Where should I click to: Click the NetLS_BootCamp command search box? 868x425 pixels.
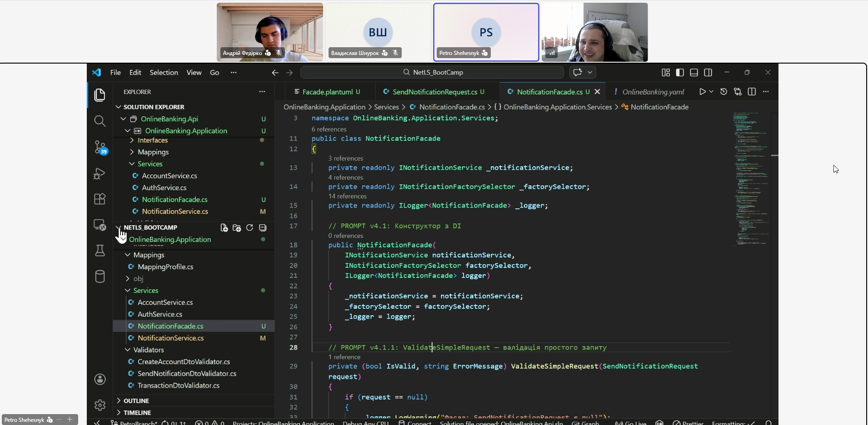pyautogui.click(x=432, y=73)
